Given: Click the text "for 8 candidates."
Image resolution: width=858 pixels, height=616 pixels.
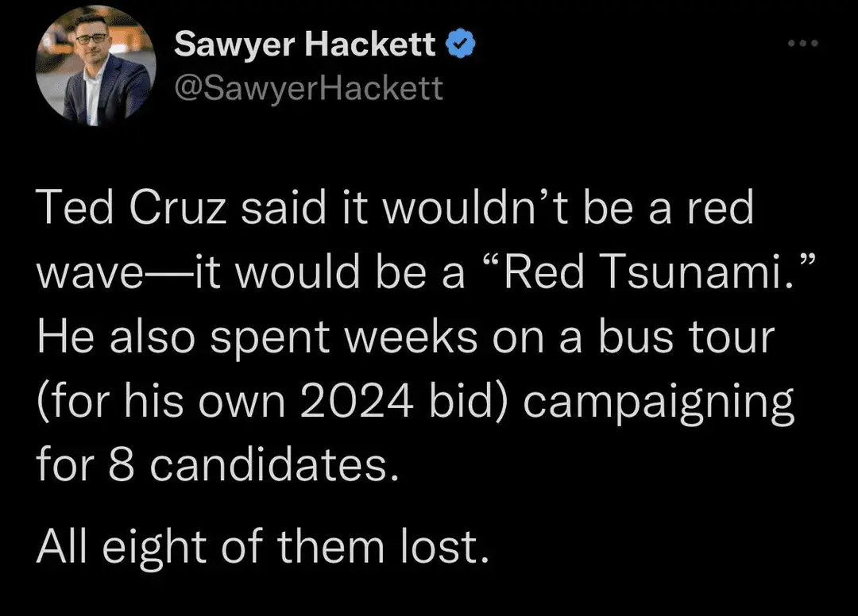Looking at the screenshot, I should (x=216, y=463).
